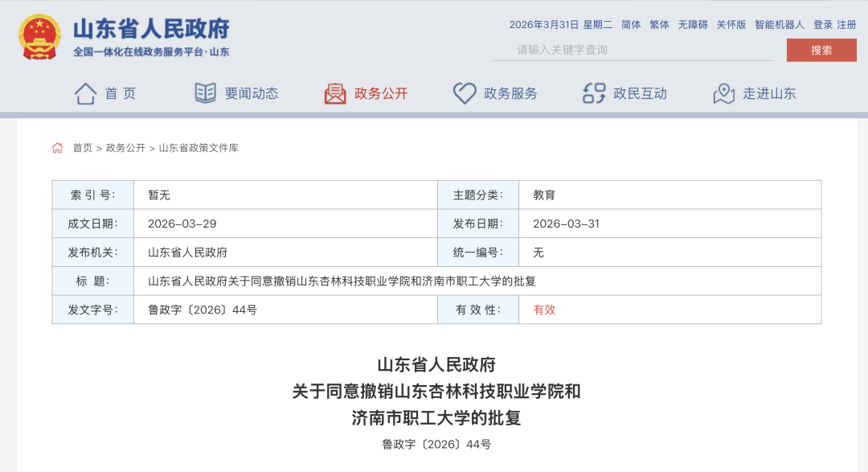Screen dimensions: 868x472
Task: Click the home icon beside the breadcrumb
Action: pos(56,147)
